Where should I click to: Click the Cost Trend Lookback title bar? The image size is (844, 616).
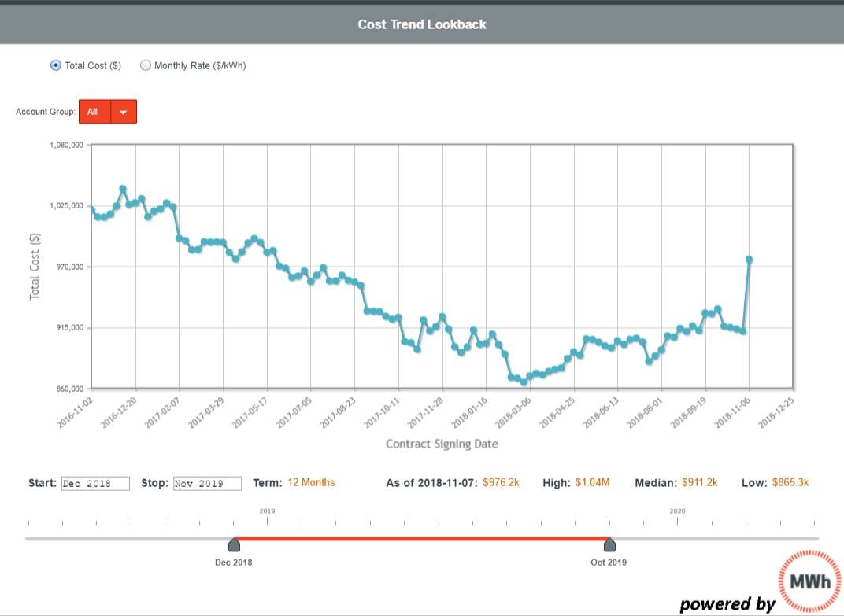422,24
